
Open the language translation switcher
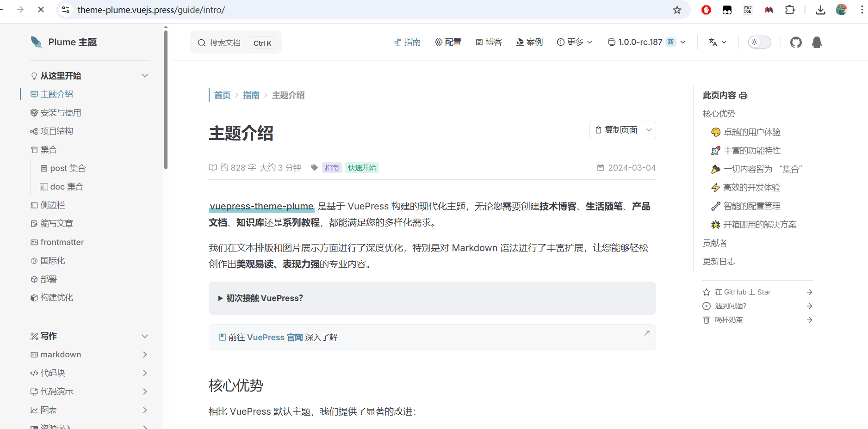click(717, 42)
